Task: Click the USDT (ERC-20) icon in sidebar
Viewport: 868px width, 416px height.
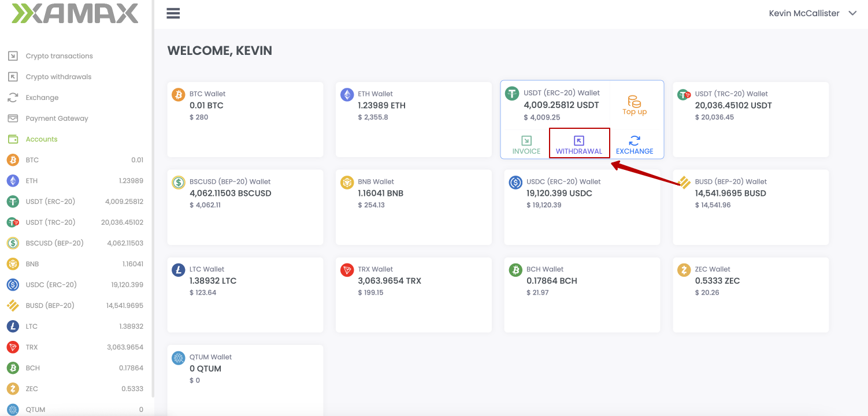Action: pyautogui.click(x=13, y=202)
